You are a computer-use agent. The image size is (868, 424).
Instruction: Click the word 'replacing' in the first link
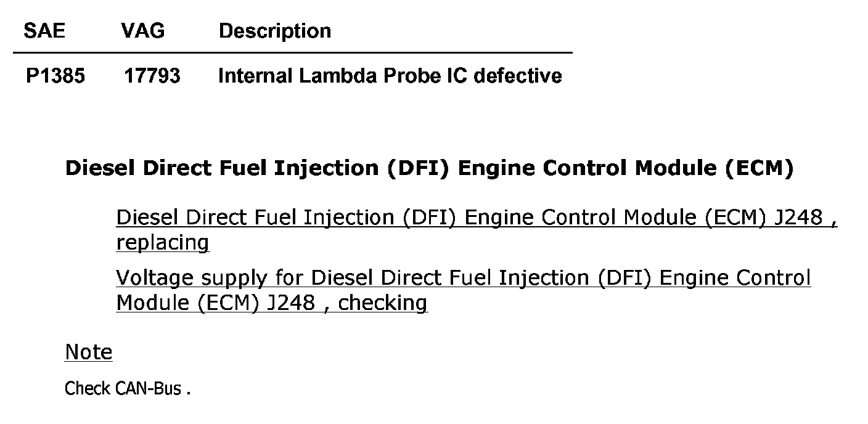tap(163, 243)
